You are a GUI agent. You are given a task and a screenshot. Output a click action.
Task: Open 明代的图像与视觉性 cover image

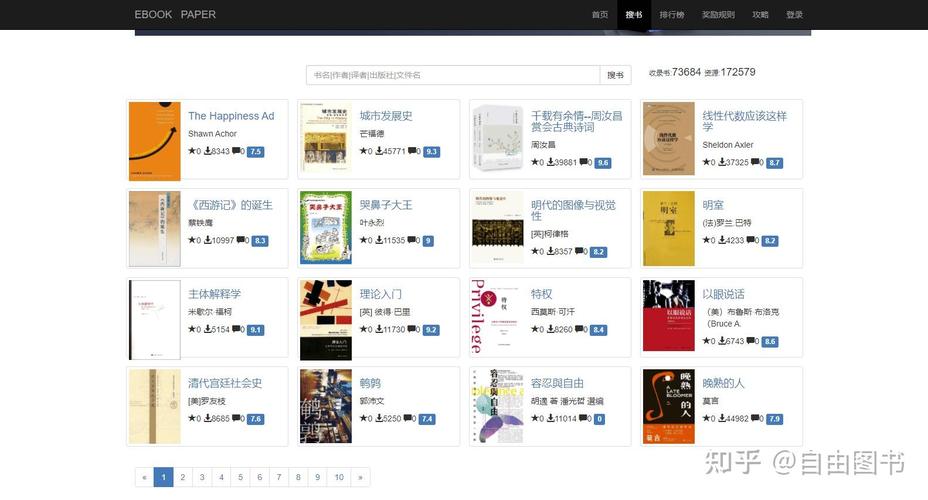(x=497, y=227)
